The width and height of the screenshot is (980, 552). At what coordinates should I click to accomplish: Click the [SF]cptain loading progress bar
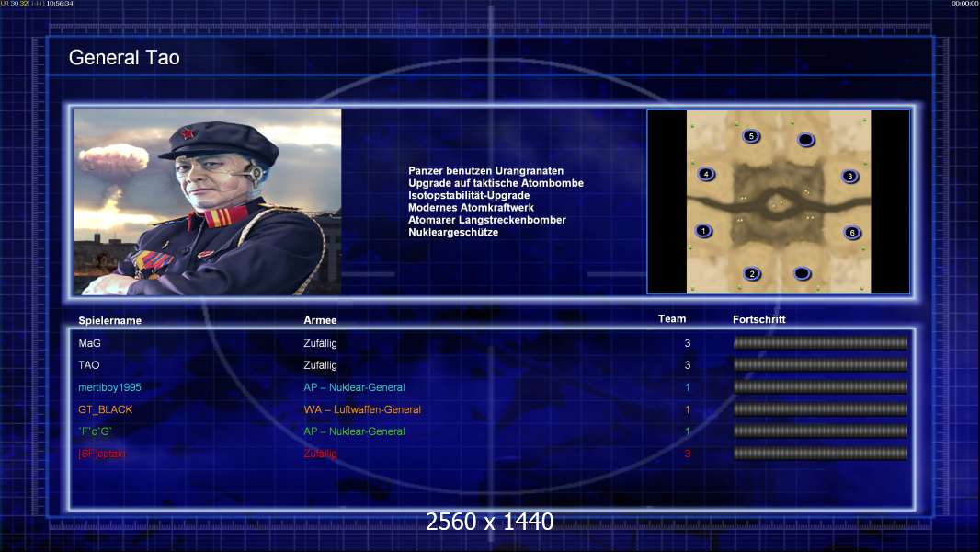click(821, 454)
